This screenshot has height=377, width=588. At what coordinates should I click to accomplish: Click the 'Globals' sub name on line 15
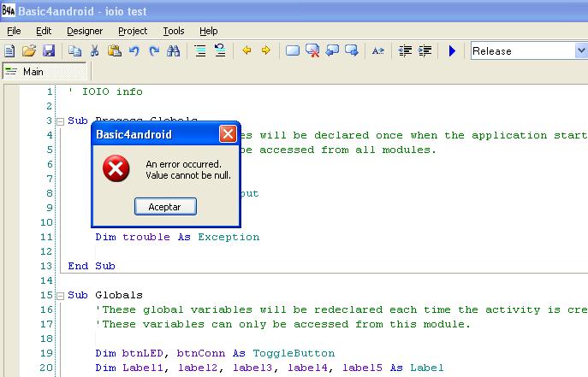(119, 296)
